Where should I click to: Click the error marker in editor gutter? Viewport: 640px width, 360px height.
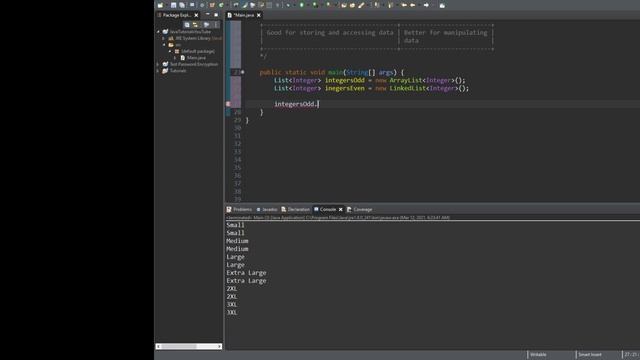pyautogui.click(x=228, y=104)
